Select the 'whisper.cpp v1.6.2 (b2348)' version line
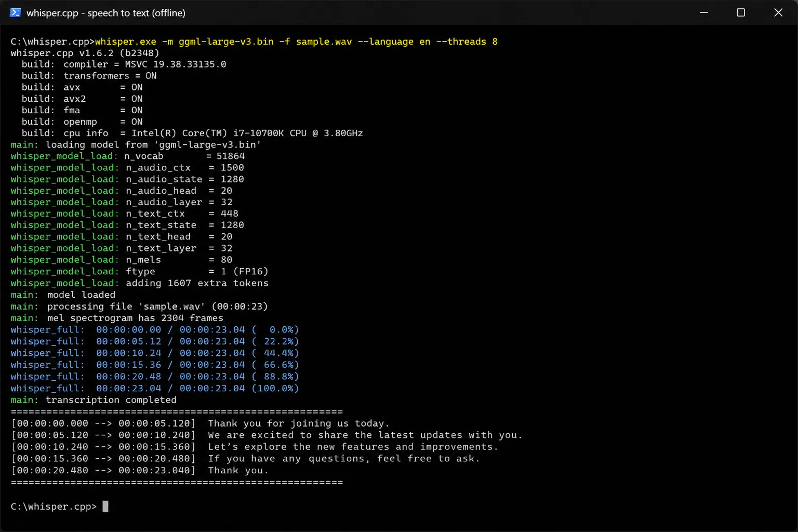798x532 pixels. 85,53
